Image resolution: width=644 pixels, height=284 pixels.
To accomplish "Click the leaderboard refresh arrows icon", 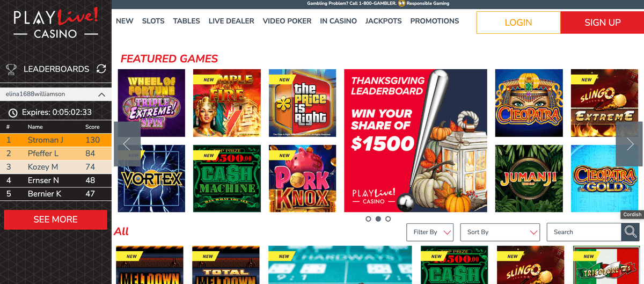I will [101, 69].
